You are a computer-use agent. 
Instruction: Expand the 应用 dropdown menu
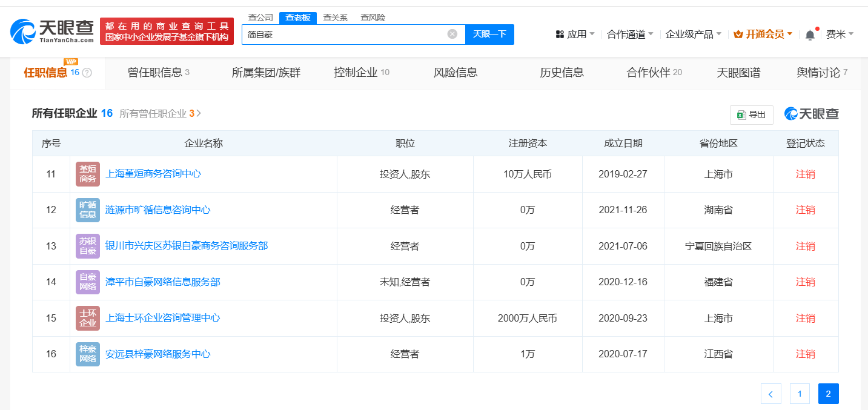(x=575, y=35)
